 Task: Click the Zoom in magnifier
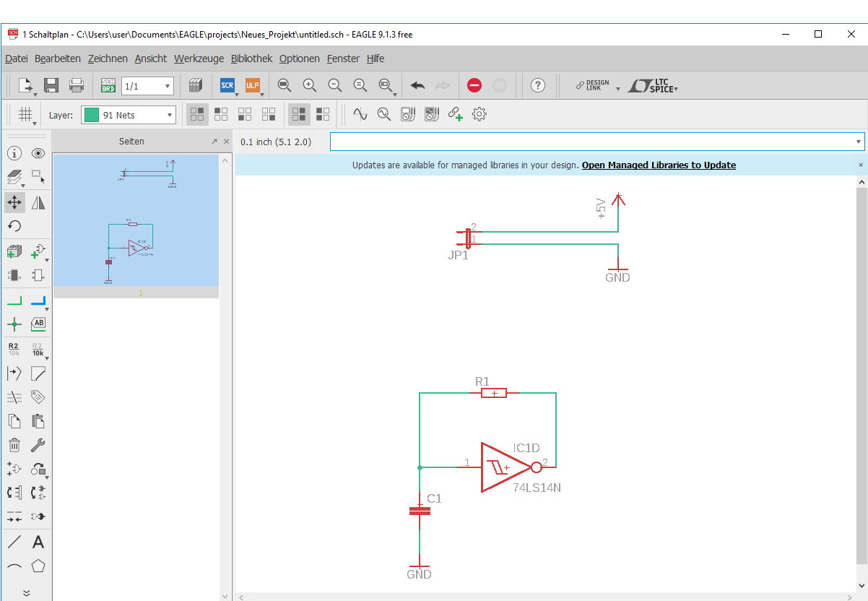click(x=310, y=85)
